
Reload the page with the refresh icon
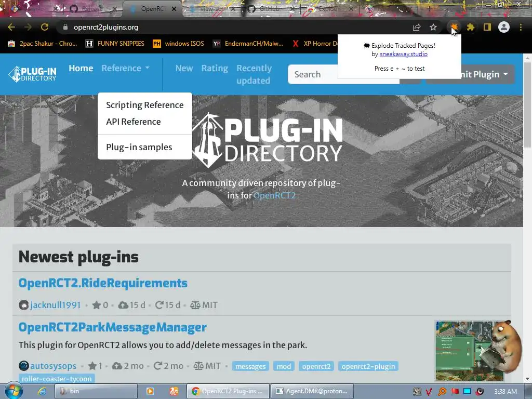tap(45, 27)
